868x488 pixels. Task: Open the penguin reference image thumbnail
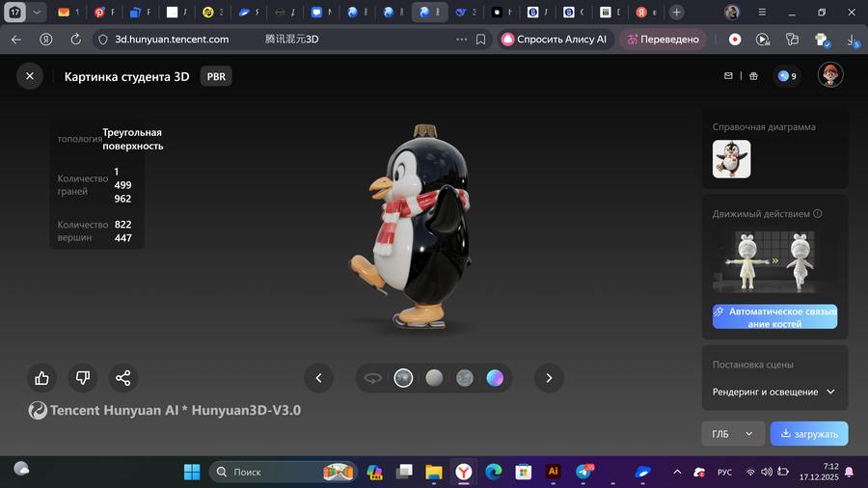pyautogui.click(x=731, y=159)
